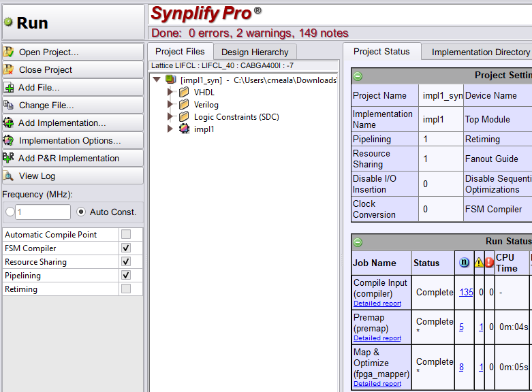Screen dimensions: 532x392
Task: Click the impl1_syn project icon in tree
Action: click(x=171, y=80)
